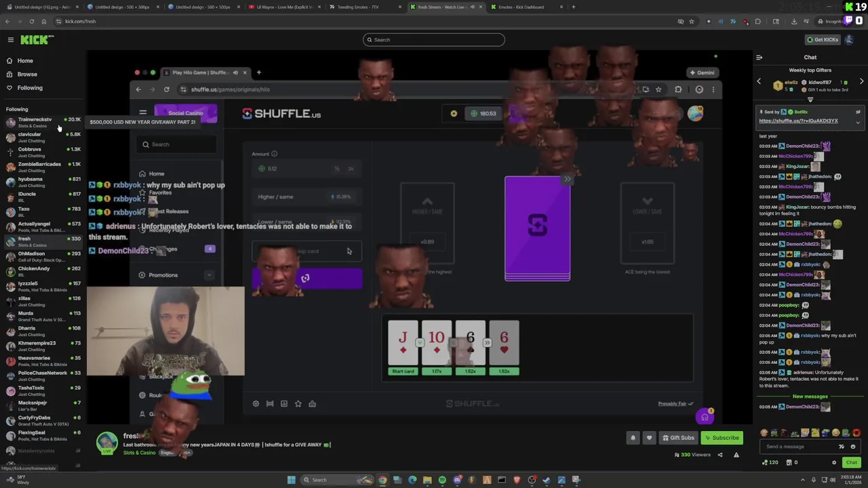Open the emote picker in message box
Viewport: 868px width, 488px height.
(x=853, y=447)
